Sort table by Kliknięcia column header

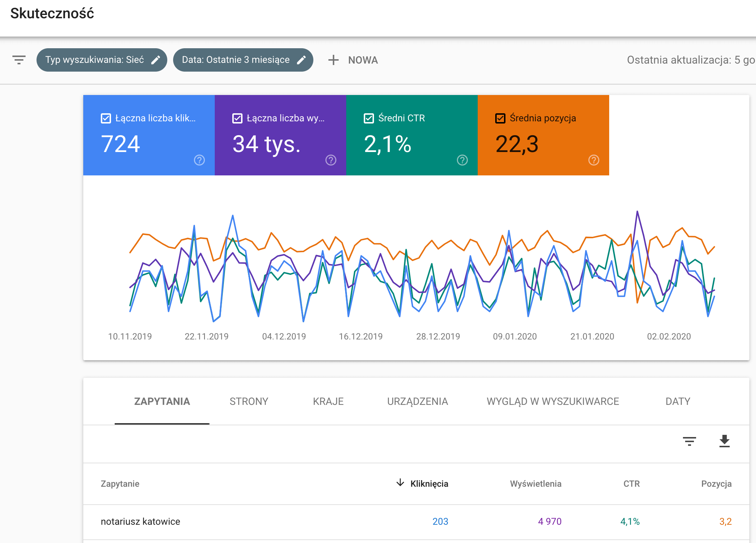[429, 484]
